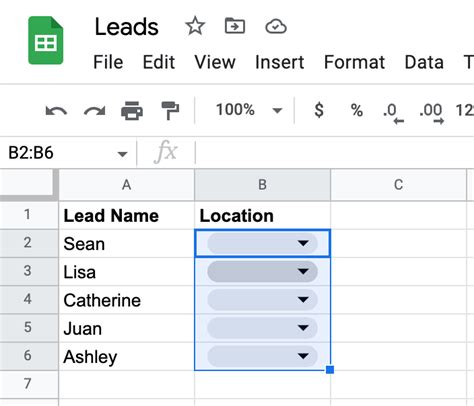Increase decimal places

[x=432, y=113]
